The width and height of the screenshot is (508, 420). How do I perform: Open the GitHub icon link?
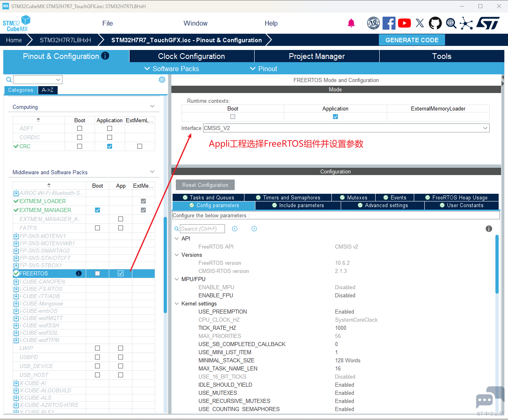tap(435, 23)
